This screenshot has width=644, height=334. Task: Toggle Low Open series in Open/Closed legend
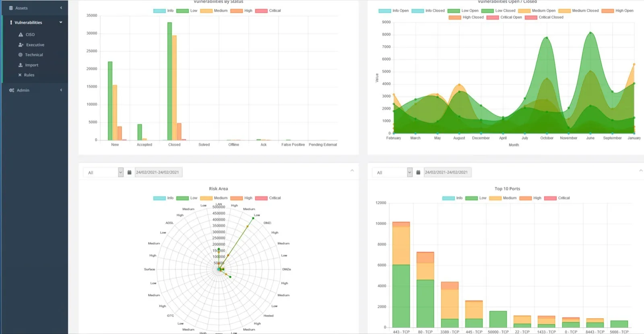463,11
